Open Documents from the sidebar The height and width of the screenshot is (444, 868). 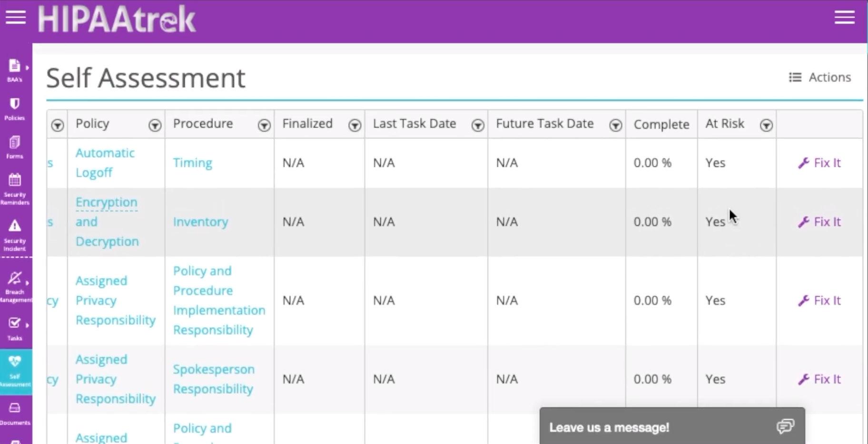click(x=15, y=414)
